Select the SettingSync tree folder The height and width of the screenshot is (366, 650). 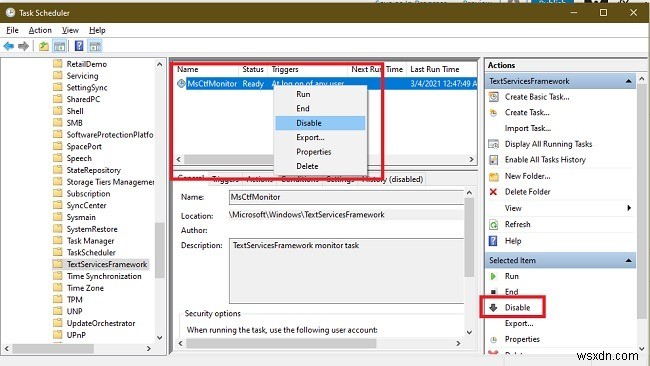[87, 87]
